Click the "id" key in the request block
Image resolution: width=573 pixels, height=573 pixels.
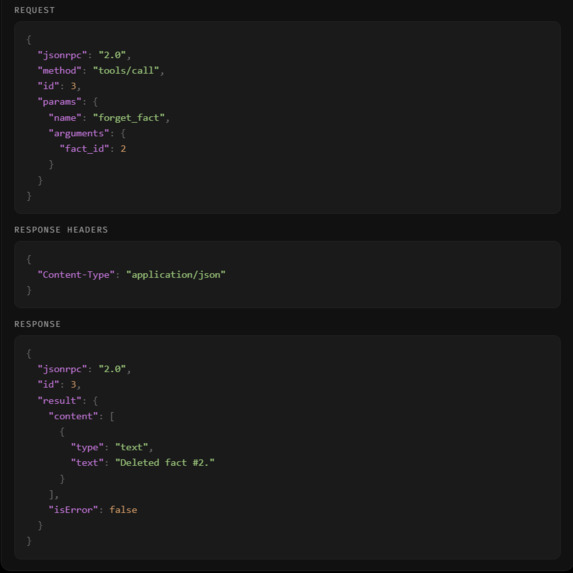tap(49, 86)
